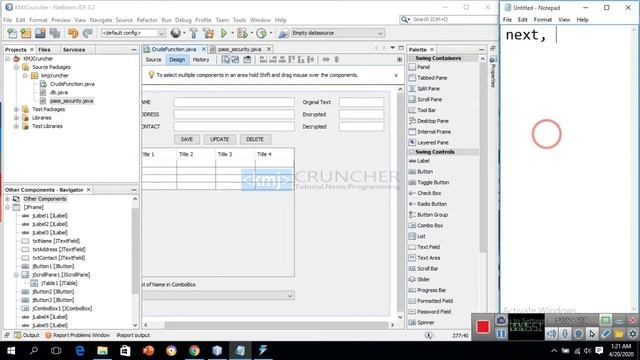640x360 pixels.
Task: Click the Clean and Build icon
Action: tap(209, 33)
